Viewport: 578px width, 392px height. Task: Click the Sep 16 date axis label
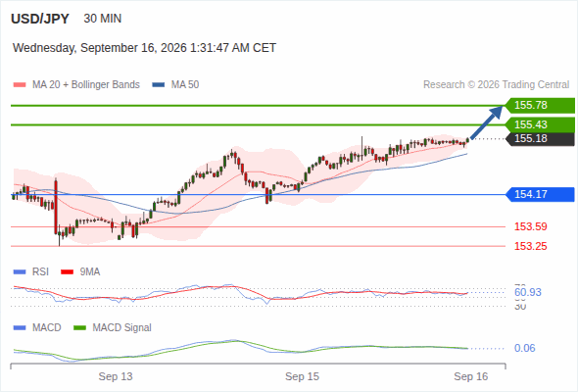(471, 377)
